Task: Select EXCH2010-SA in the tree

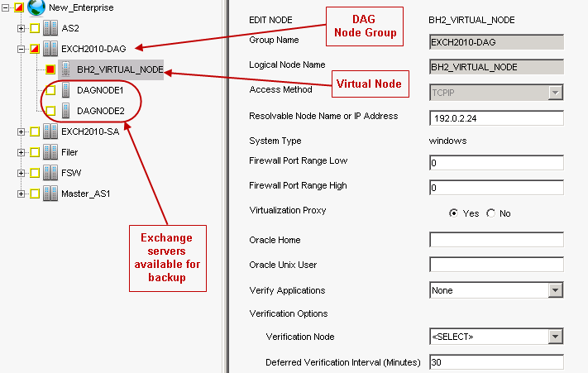Action: point(90,132)
